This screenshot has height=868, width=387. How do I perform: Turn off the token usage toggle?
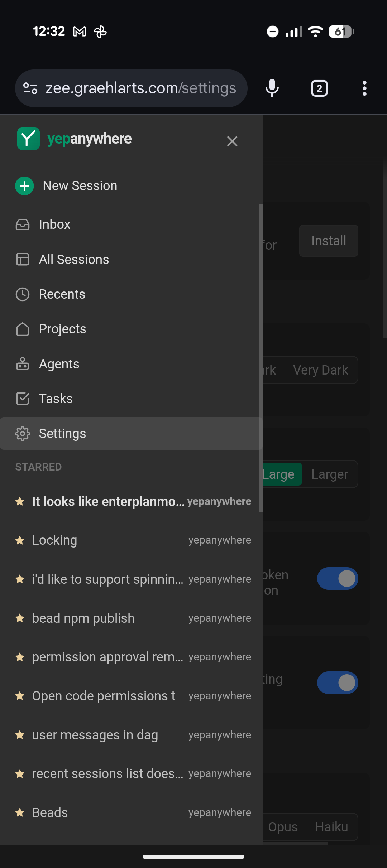coord(337,578)
